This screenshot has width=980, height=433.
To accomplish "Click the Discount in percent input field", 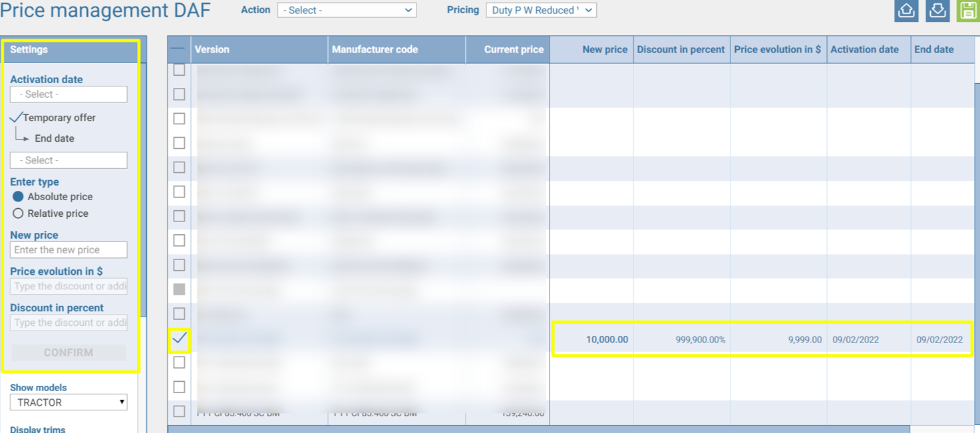I will click(69, 323).
